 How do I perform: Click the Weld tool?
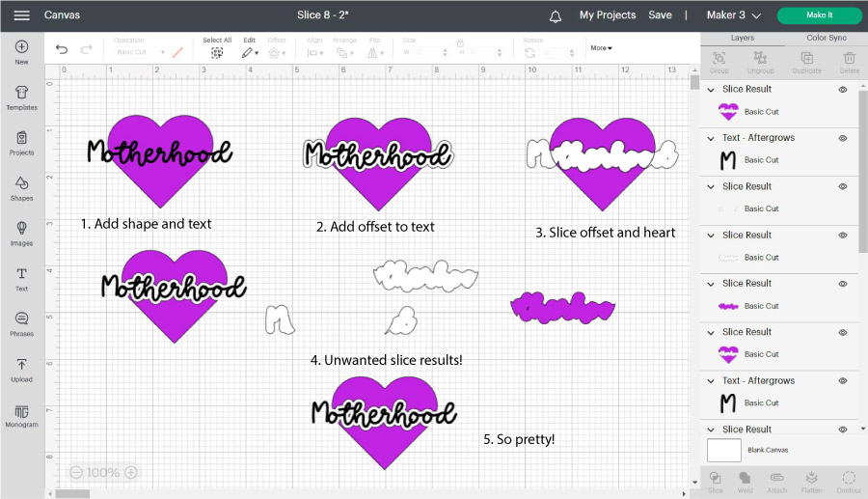[x=745, y=482]
